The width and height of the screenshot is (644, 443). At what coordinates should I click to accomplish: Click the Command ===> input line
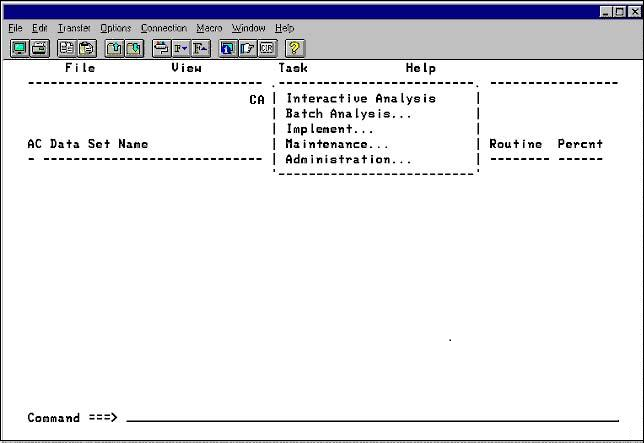click(373, 418)
